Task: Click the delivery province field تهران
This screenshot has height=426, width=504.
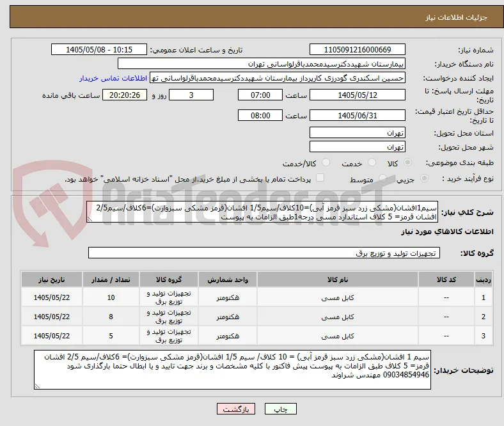Action: [358, 133]
